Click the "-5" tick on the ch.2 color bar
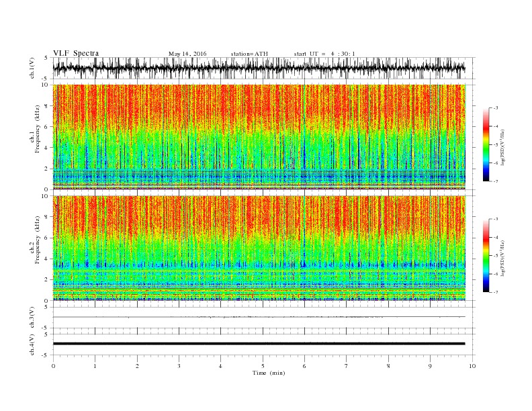This screenshot has width=532, height=411. pyautogui.click(x=496, y=256)
